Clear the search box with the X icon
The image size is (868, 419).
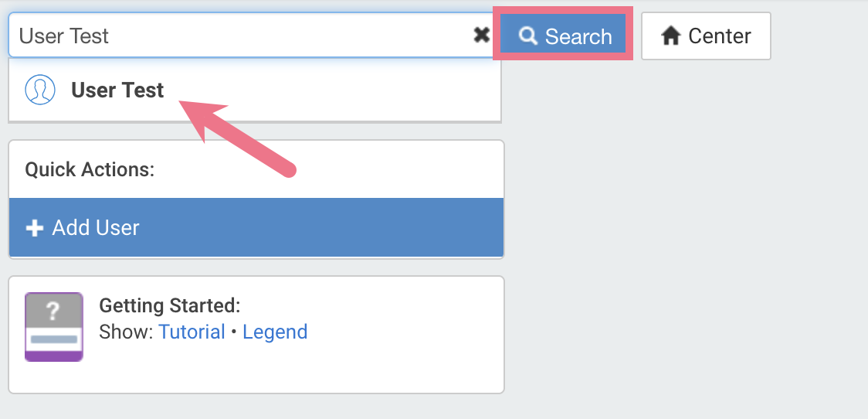(x=482, y=36)
